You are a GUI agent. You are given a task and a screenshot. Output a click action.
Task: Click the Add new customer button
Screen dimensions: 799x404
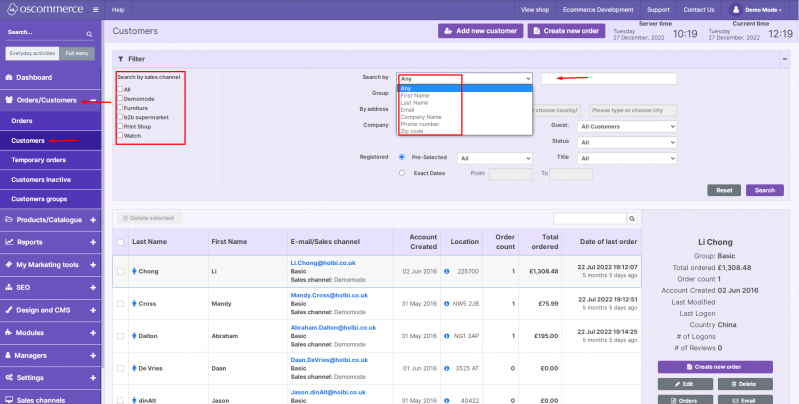point(480,31)
